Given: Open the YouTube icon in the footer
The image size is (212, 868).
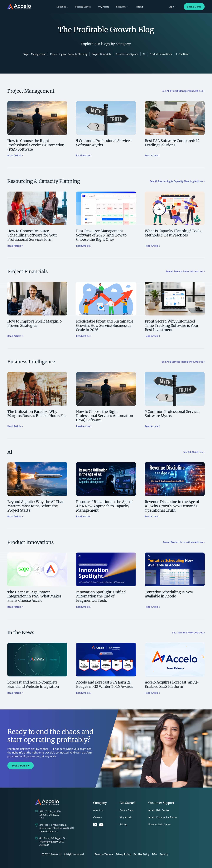Looking at the screenshot, I should click(x=101, y=825).
